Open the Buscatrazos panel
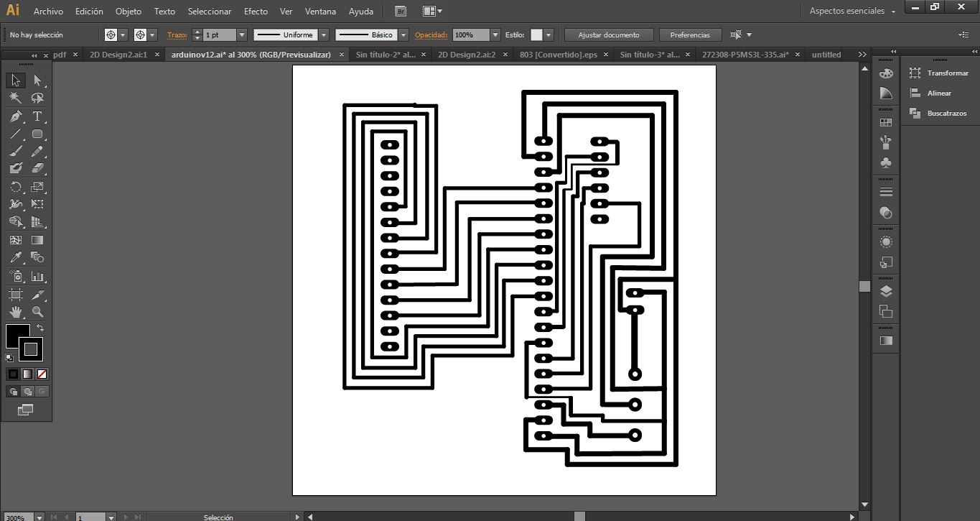The image size is (980, 521). [939, 114]
